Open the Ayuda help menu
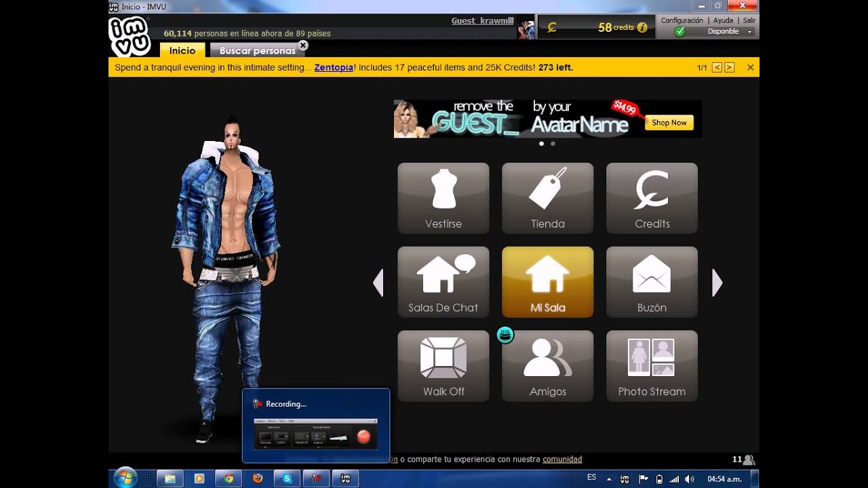 (x=723, y=20)
